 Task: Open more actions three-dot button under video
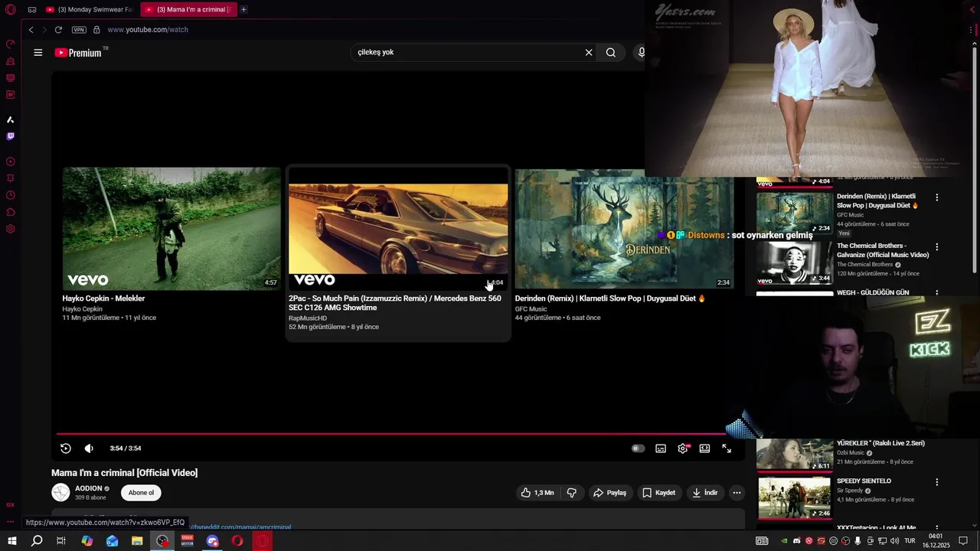point(737,493)
